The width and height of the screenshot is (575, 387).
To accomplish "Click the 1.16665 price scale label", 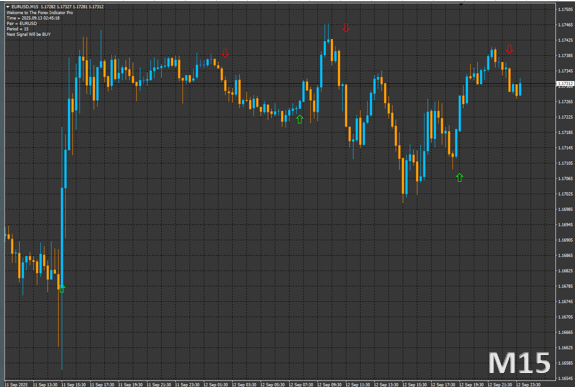I will point(565,332).
